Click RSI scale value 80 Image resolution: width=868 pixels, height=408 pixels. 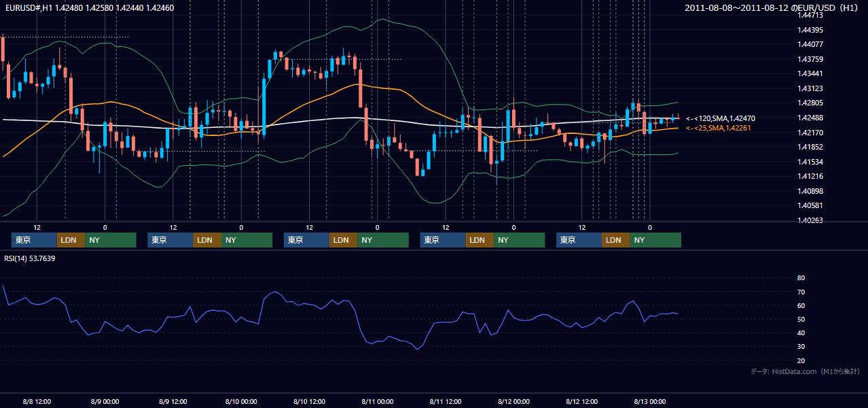click(x=801, y=278)
